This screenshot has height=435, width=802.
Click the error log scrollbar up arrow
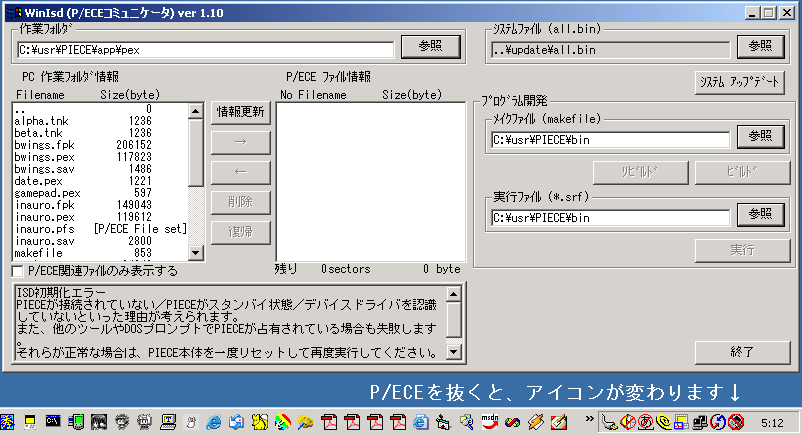(x=454, y=294)
